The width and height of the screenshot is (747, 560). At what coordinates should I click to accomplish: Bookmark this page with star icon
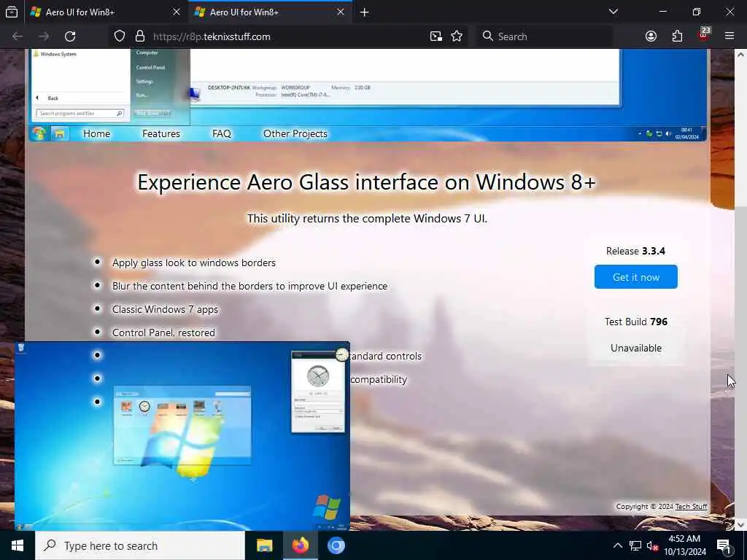[457, 36]
